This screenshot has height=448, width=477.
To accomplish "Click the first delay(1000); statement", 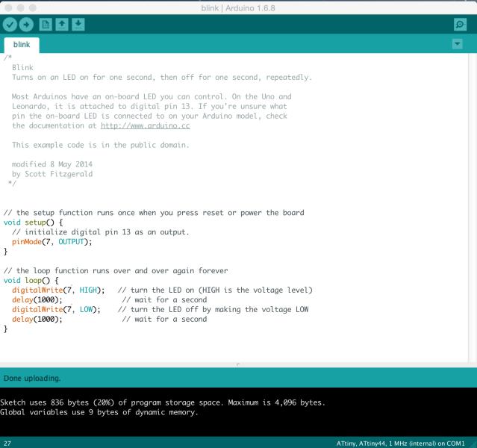I will click(x=37, y=299).
